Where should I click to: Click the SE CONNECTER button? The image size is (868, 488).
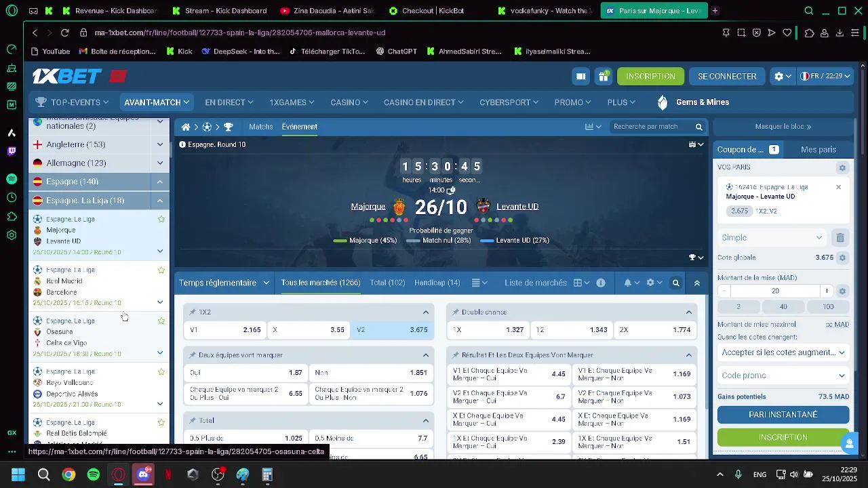(727, 77)
